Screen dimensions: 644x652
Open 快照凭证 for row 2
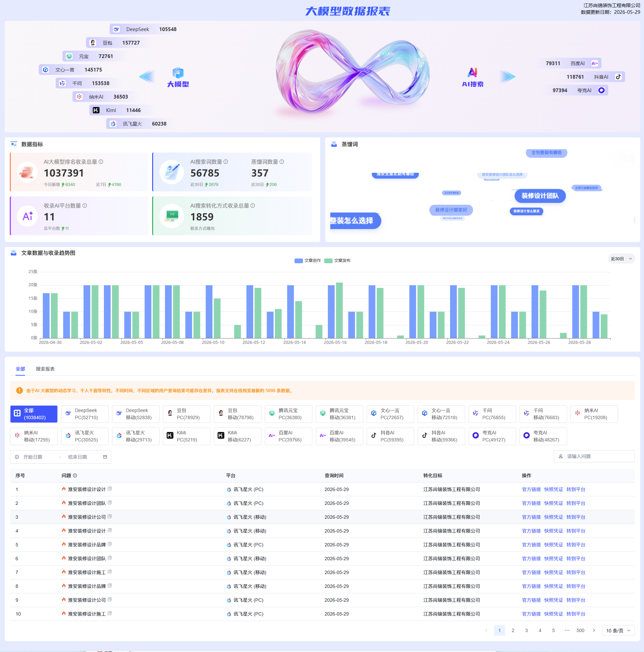pyautogui.click(x=554, y=503)
